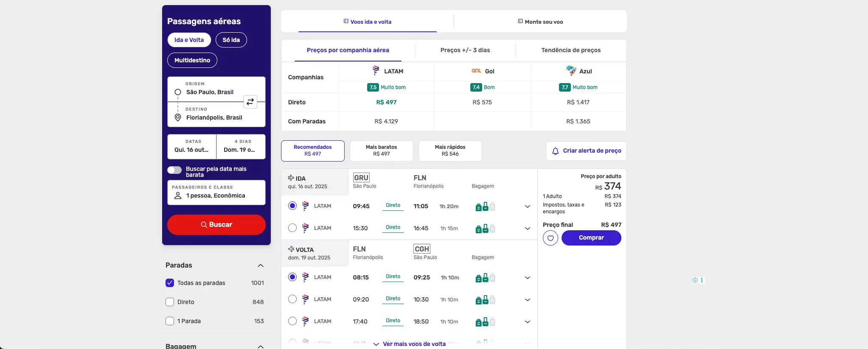Click the Gol airline logo
The image size is (868, 349).
click(x=476, y=71)
